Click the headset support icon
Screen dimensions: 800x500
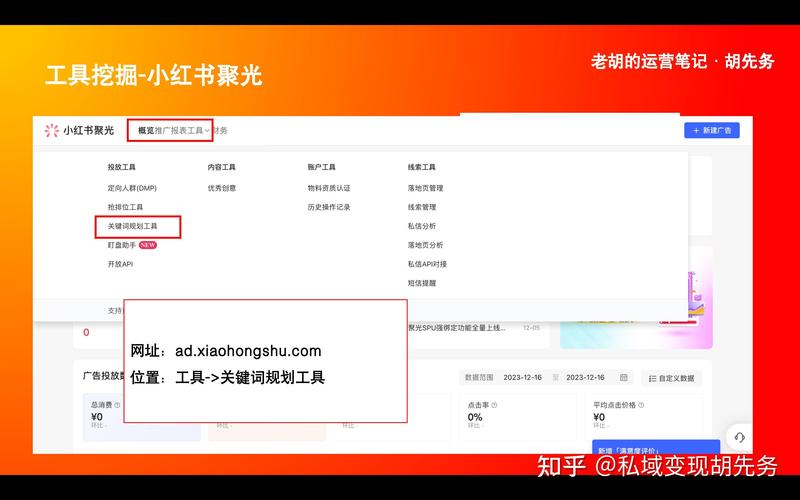(739, 437)
